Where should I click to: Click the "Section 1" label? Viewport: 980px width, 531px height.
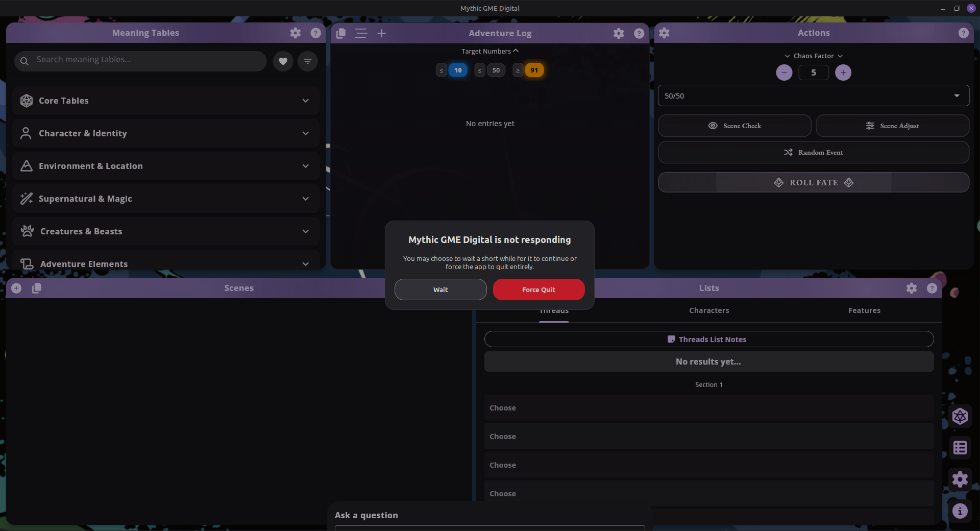coord(709,385)
